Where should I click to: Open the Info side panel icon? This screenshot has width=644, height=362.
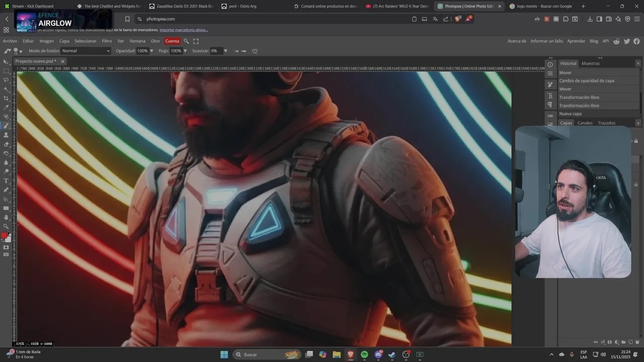(x=550, y=64)
